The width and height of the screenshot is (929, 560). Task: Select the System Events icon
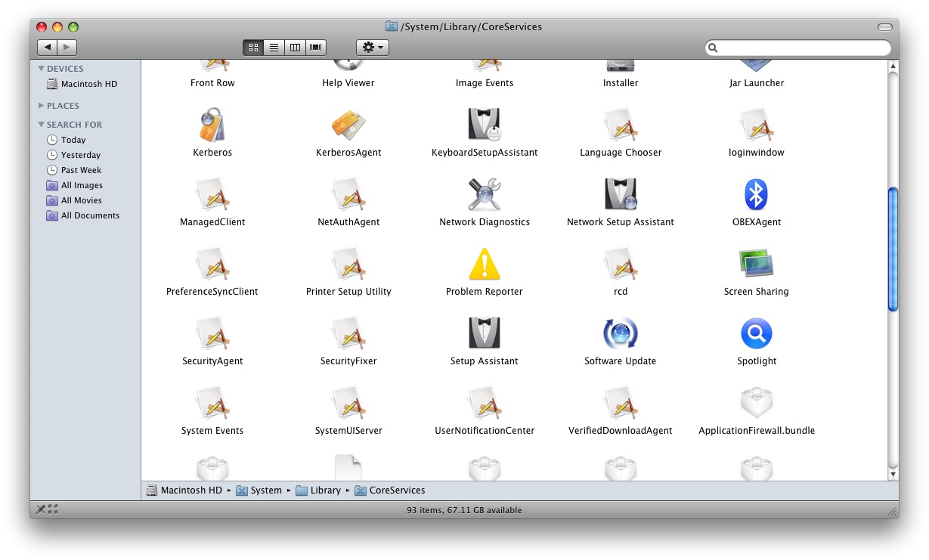point(212,403)
